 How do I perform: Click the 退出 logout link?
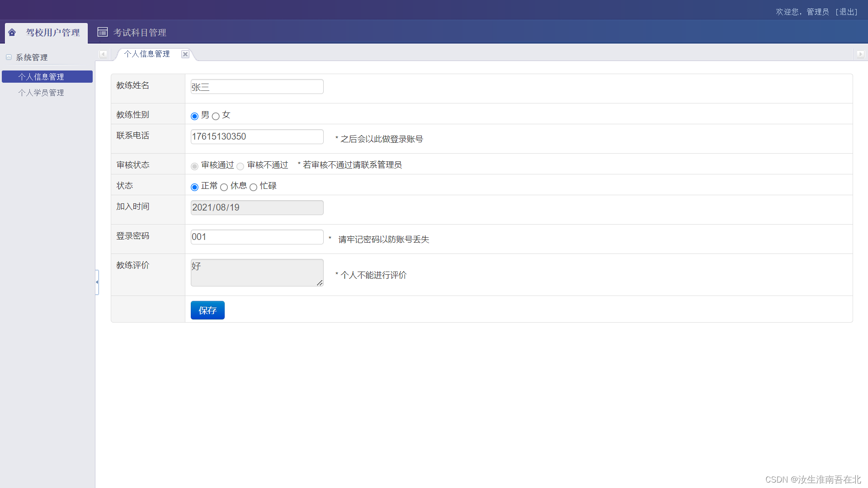pyautogui.click(x=846, y=12)
